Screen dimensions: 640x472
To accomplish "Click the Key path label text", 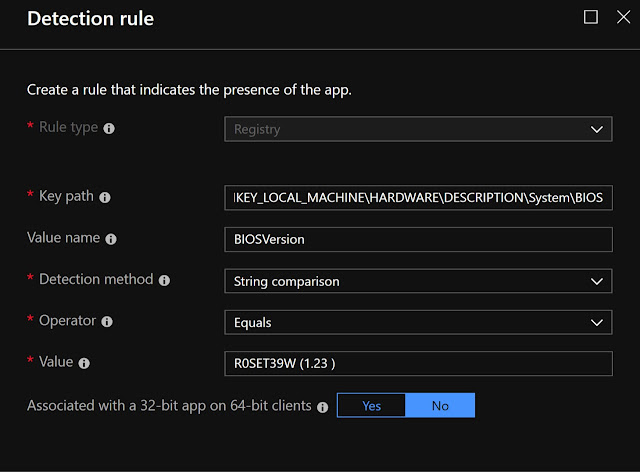I will (x=66, y=197).
